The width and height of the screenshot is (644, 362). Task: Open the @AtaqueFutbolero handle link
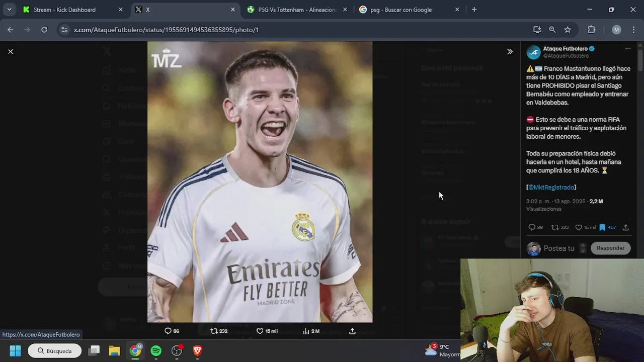566,56
